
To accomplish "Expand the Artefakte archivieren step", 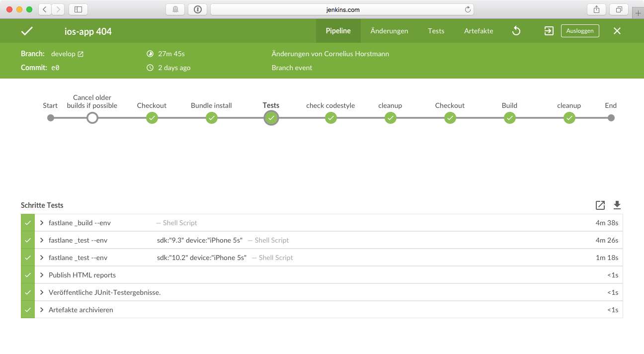I will tap(42, 310).
